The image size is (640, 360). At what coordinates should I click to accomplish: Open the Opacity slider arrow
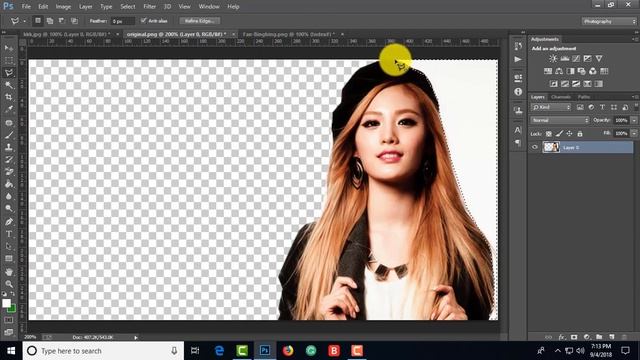coord(634,120)
